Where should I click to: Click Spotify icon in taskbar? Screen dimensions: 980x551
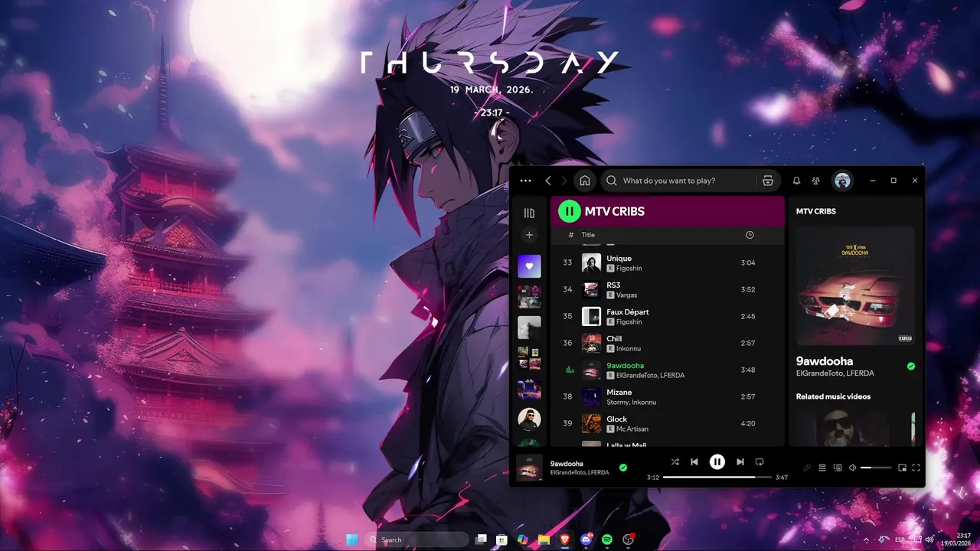point(607,540)
